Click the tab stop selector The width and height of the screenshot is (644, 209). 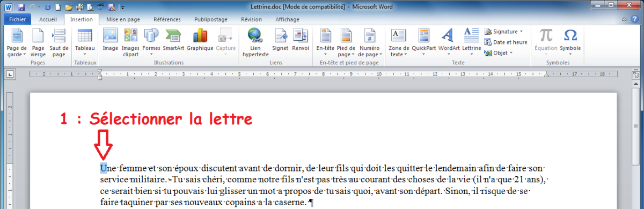[9, 74]
